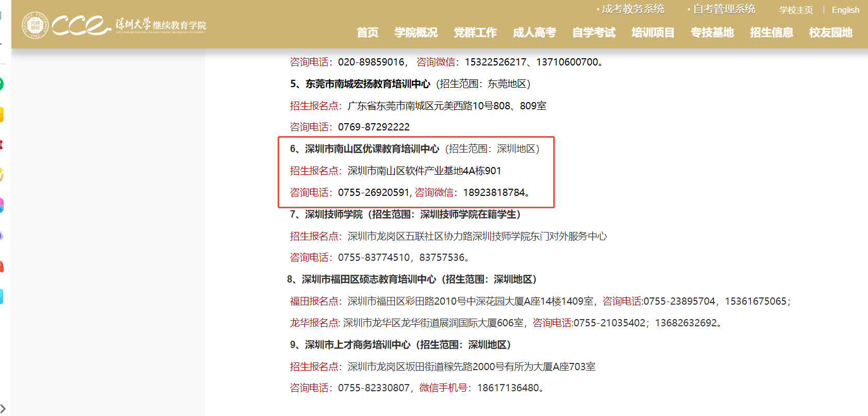Image resolution: width=868 pixels, height=416 pixels.
Task: Open the yellow icon on left sidebar edge
Action: 2,114
